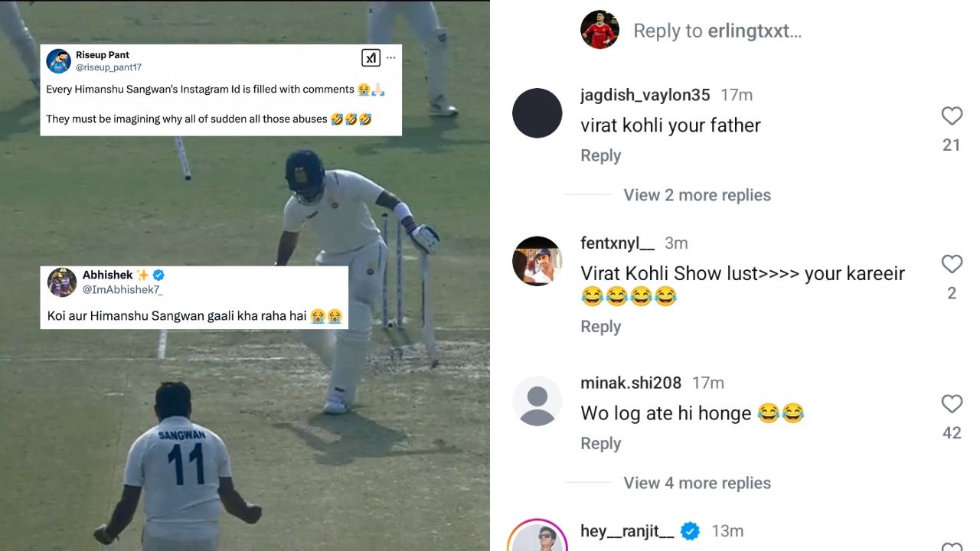Toggle like on jagdish_vaylon35's comment
Image resolution: width=980 pixels, height=551 pixels.
[x=952, y=116]
